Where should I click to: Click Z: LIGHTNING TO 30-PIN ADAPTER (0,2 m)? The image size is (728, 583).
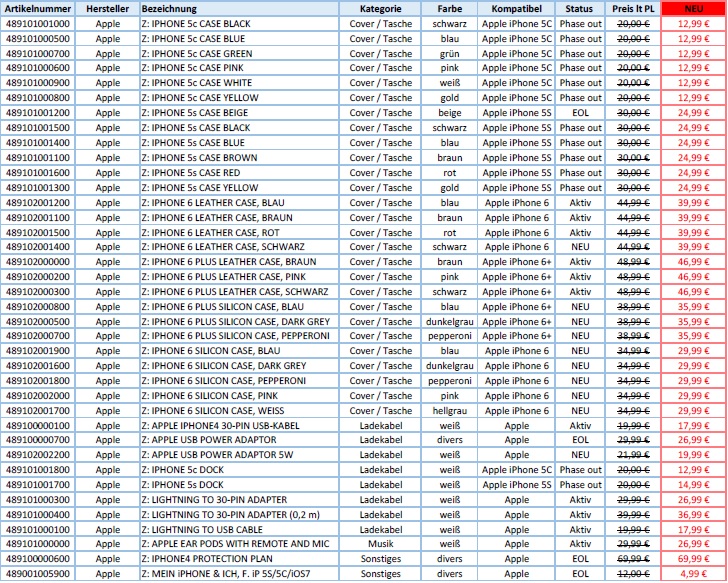click(x=239, y=514)
